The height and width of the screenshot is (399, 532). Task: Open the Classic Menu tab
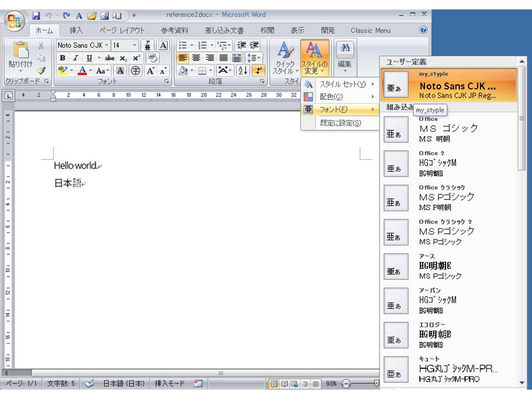point(370,30)
